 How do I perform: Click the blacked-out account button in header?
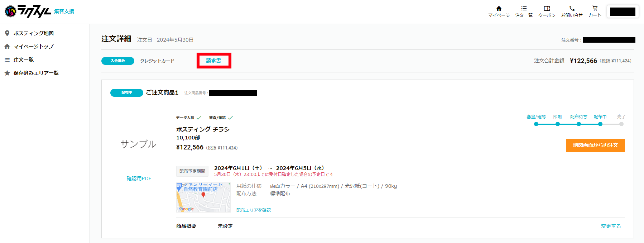click(623, 11)
